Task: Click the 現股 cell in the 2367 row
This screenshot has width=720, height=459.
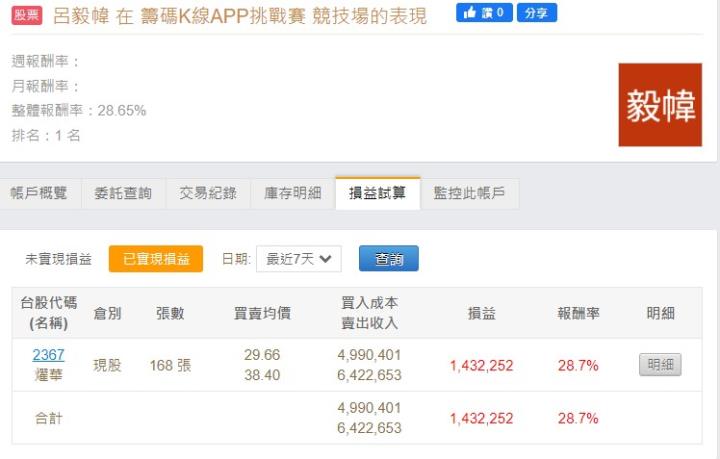Action: point(107,365)
